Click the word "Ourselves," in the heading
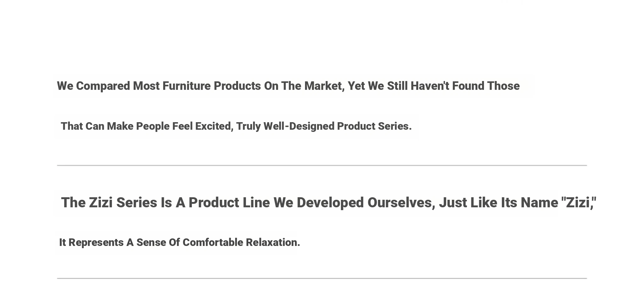The width and height of the screenshot is (644, 283). point(402,203)
